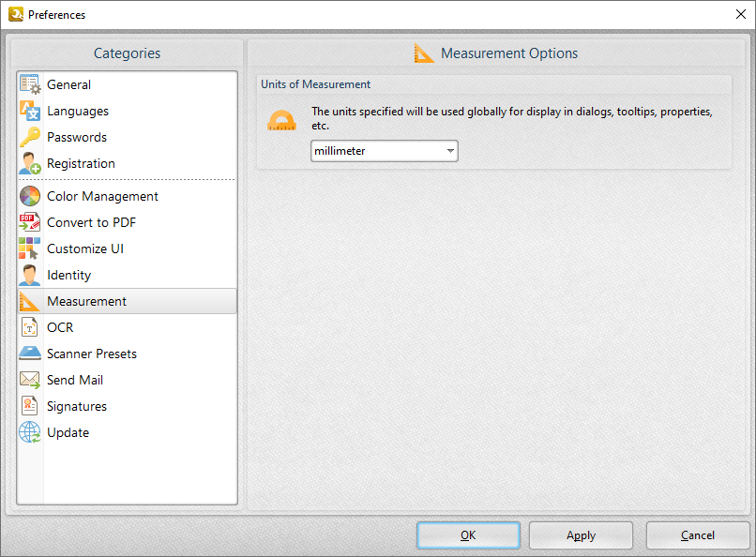Click the Customize UI grid icon
Screen dimensions: 756x557
[x=29, y=248]
